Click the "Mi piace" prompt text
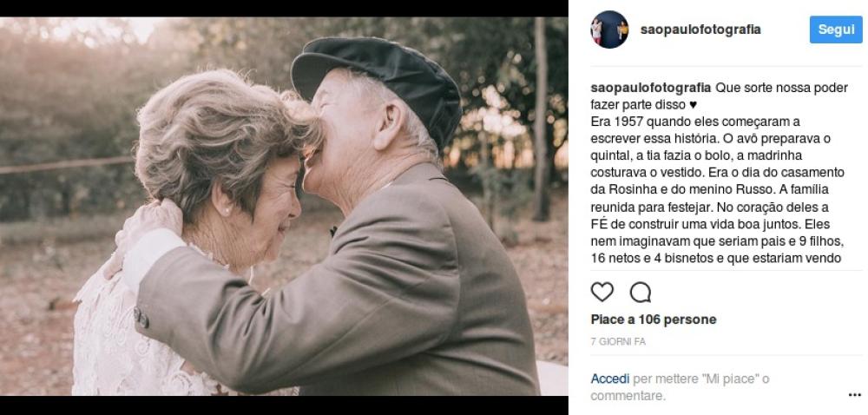868x415 pixels. [x=729, y=379]
